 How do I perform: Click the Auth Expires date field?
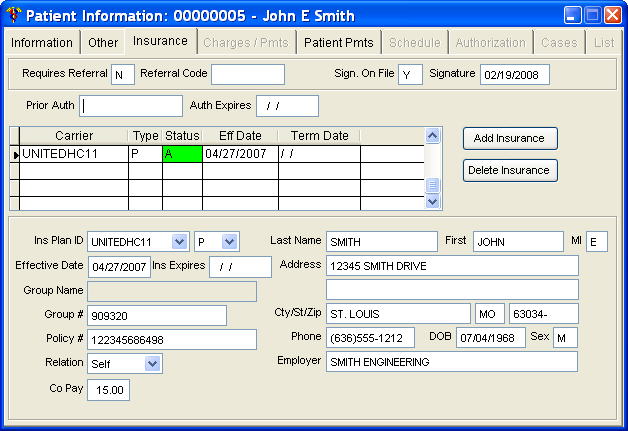tap(287, 106)
